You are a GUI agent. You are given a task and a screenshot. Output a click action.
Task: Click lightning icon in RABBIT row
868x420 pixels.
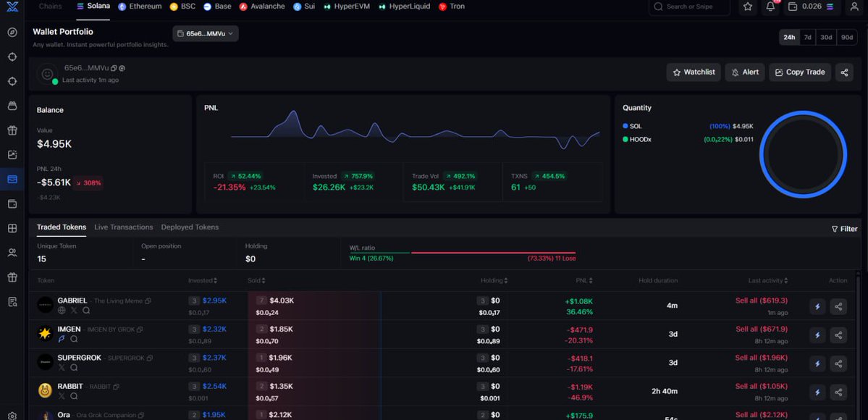[x=817, y=392]
